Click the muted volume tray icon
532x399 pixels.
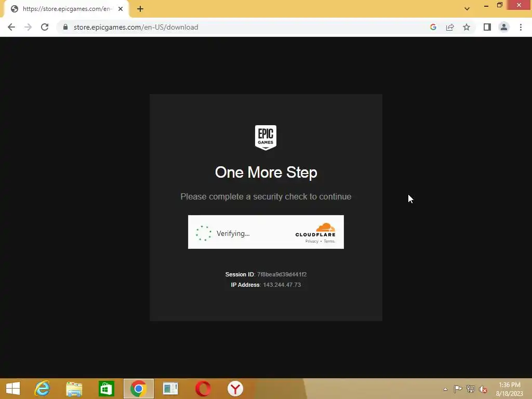(483, 389)
